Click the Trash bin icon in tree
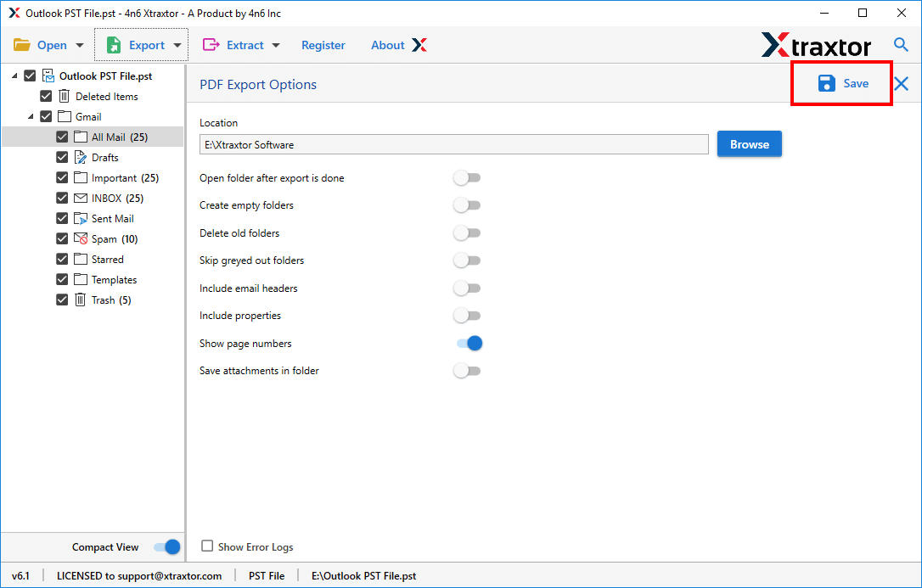The width and height of the screenshot is (922, 588). [x=81, y=300]
